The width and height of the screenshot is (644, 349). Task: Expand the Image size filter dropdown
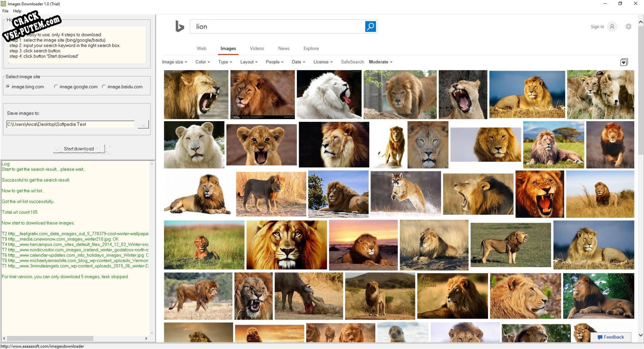[x=174, y=62]
